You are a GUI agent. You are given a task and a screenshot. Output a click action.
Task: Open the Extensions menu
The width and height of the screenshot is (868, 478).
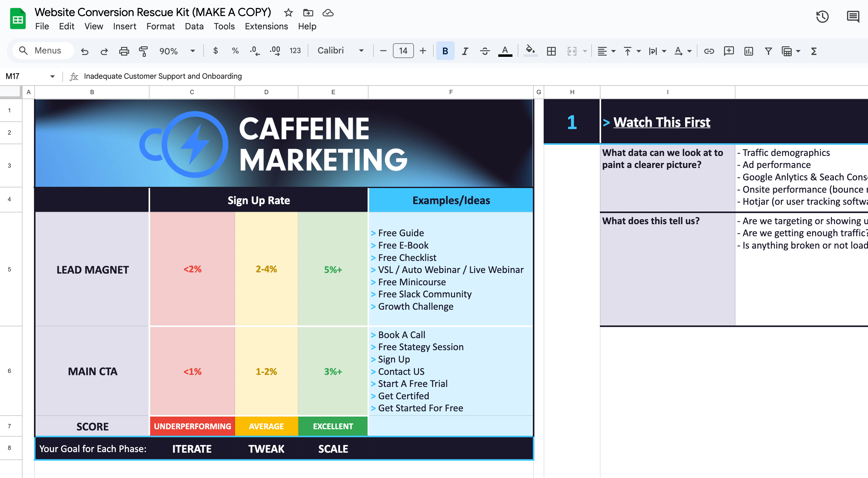(x=266, y=26)
